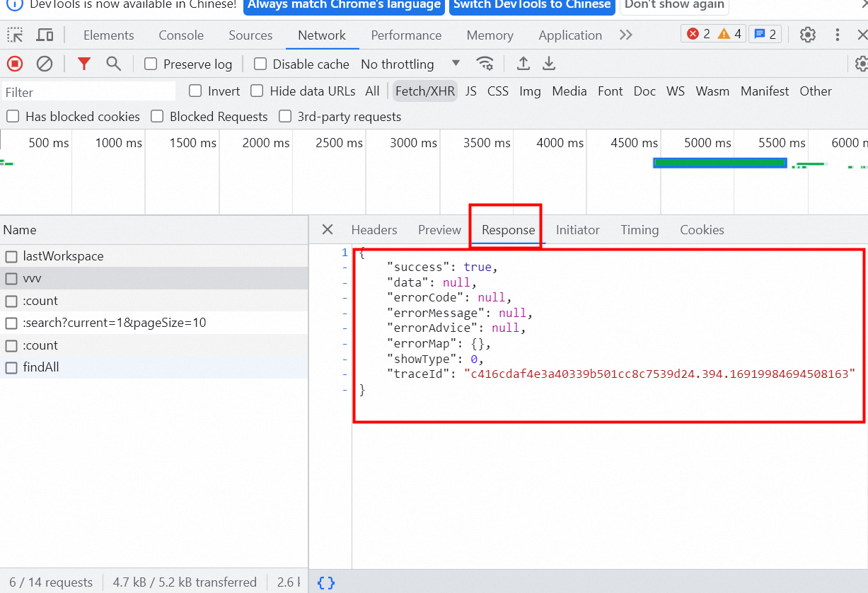Select the green request bar in timeline
The height and width of the screenshot is (593, 868).
(x=719, y=163)
